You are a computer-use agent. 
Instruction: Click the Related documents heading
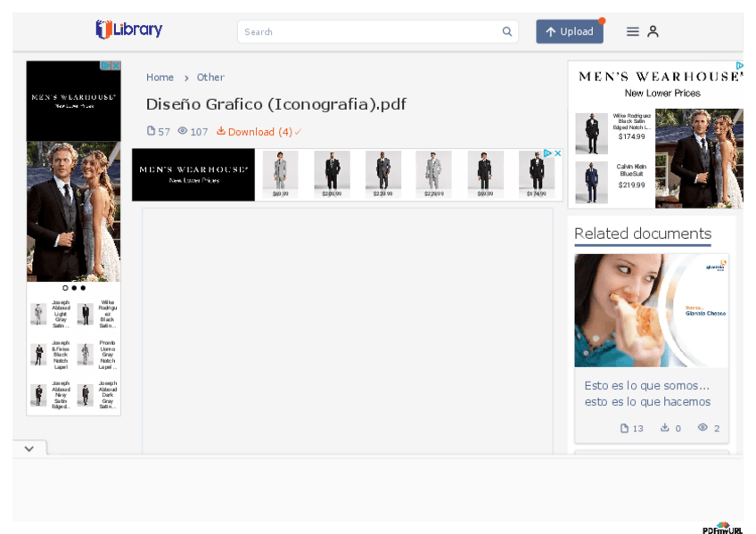pyautogui.click(x=643, y=234)
